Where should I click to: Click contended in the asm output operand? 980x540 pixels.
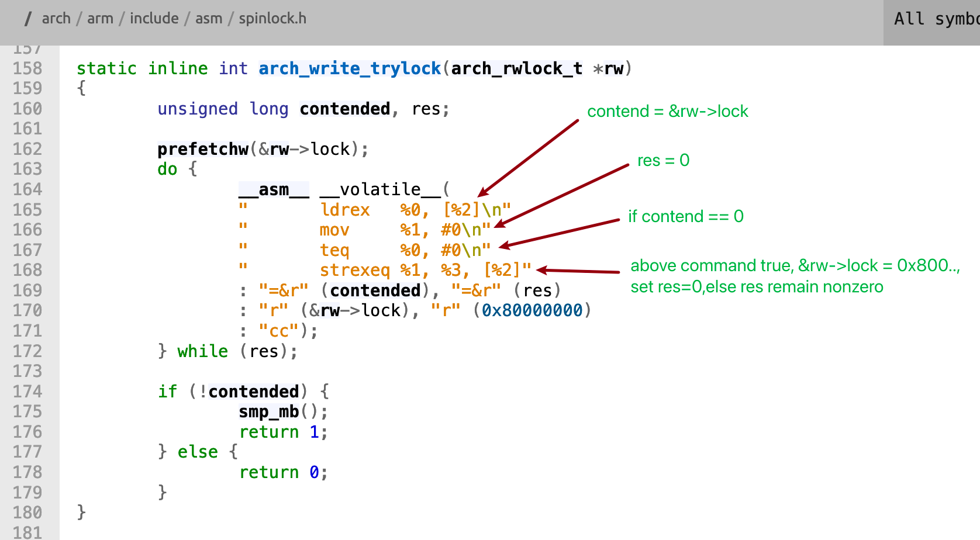375,290
